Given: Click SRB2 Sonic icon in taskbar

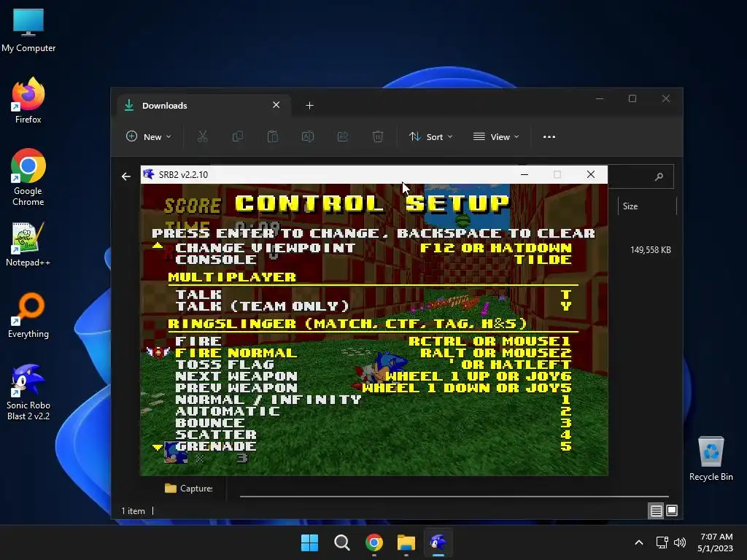Looking at the screenshot, I should (x=438, y=542).
